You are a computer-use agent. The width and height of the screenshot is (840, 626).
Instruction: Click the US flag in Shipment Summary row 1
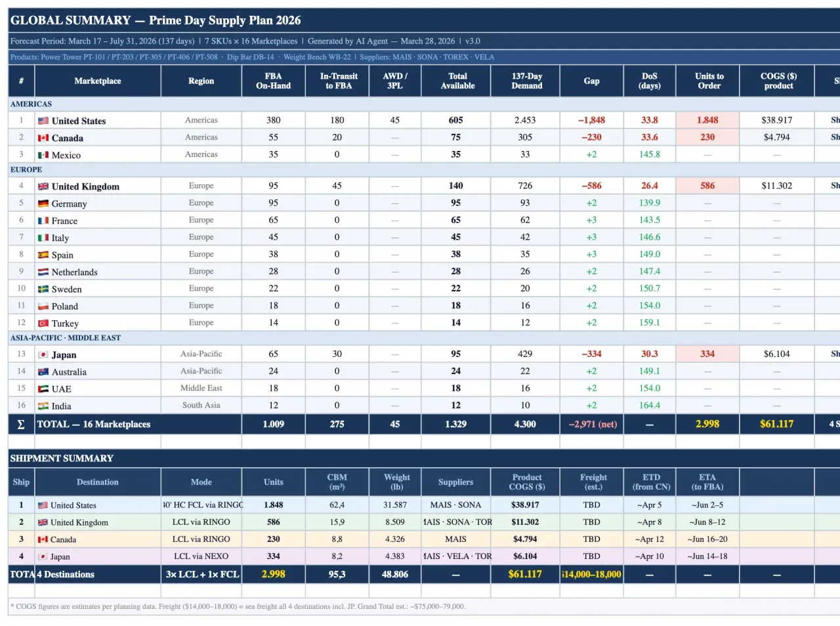[x=43, y=505]
